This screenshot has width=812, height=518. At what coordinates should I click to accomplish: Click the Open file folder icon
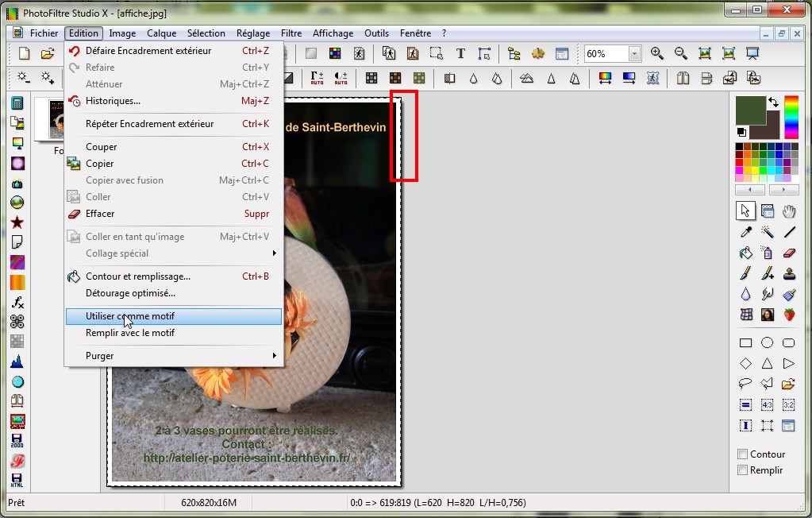tap(48, 53)
